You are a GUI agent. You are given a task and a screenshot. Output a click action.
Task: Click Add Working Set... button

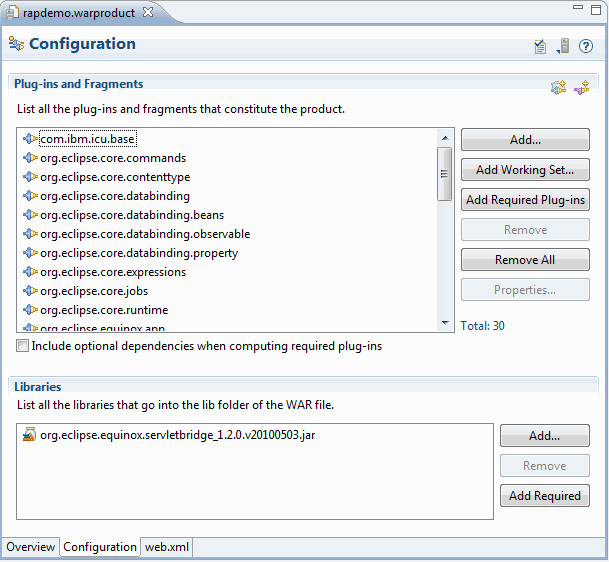tap(525, 169)
